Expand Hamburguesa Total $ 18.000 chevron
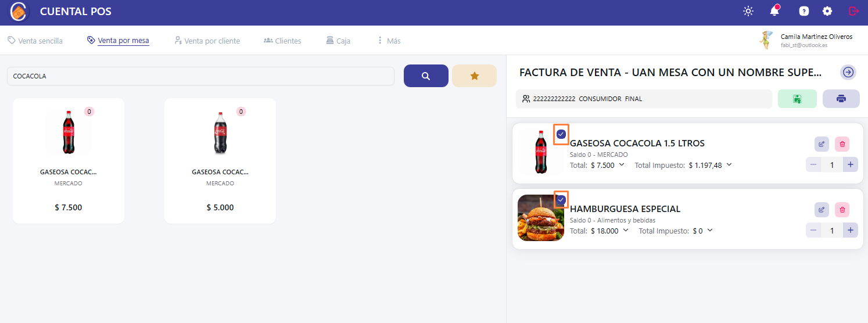 tap(626, 231)
